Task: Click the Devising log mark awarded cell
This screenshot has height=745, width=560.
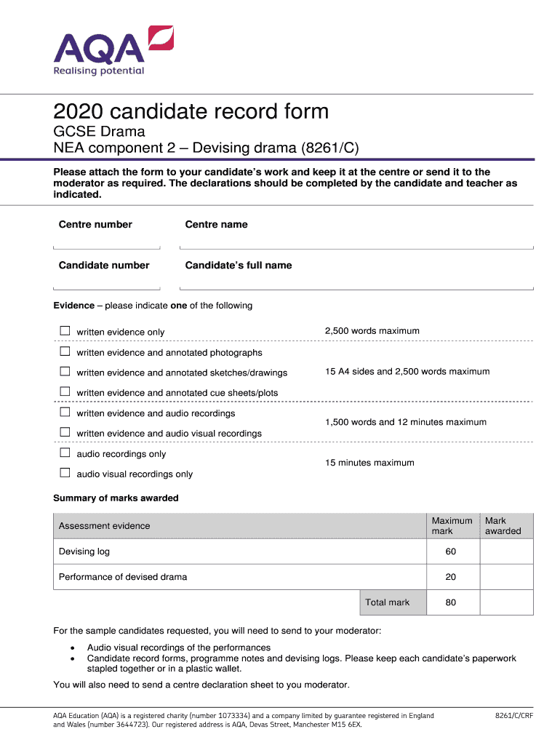Action: pos(506,551)
